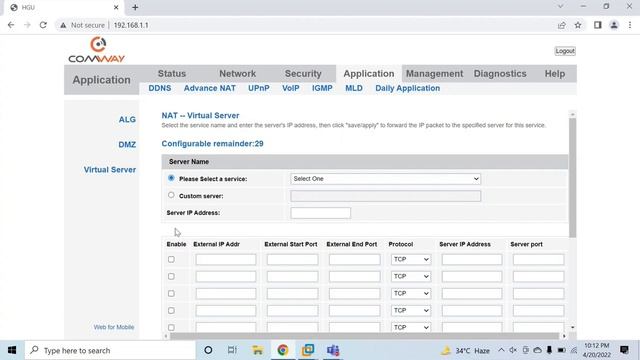Open the Advance NAT submenu link
This screenshot has width=640, height=360.
tap(209, 88)
